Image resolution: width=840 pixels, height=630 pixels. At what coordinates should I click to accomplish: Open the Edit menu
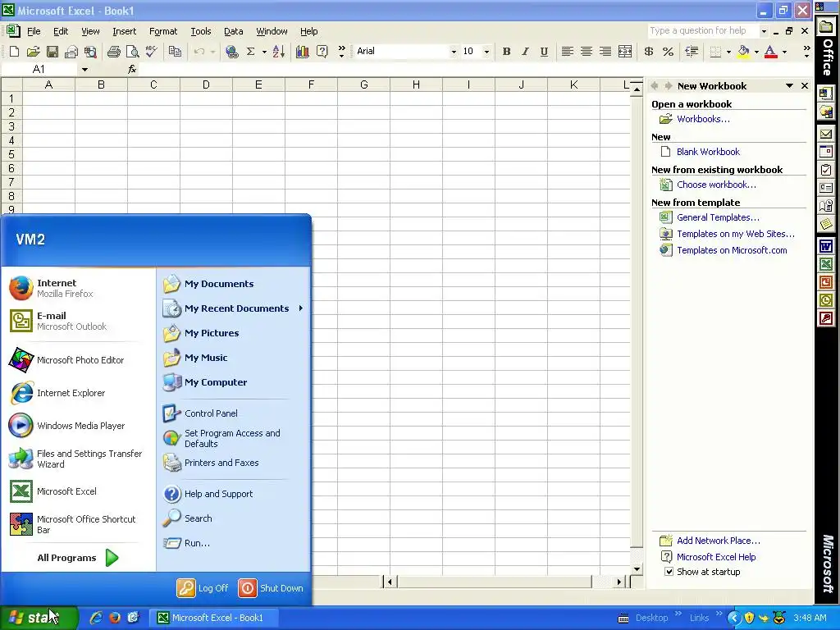point(61,31)
